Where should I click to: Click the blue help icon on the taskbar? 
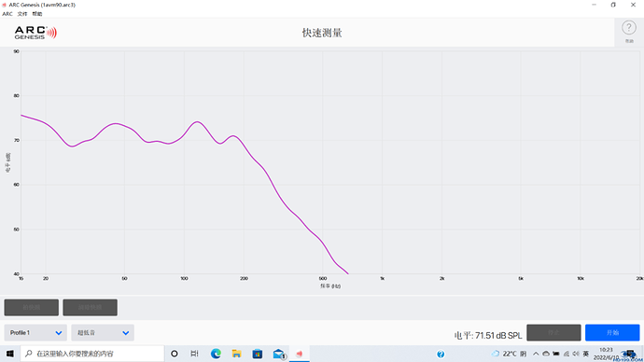point(441,354)
